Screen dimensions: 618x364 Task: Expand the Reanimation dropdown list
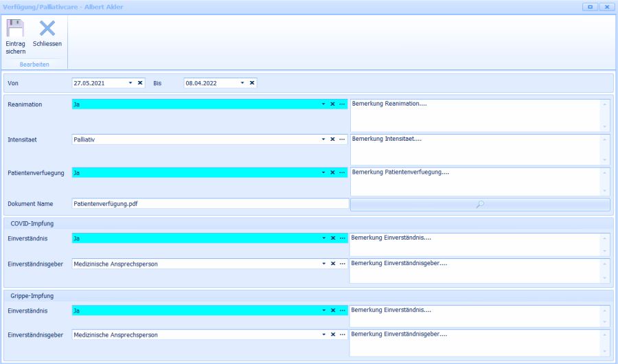point(323,104)
